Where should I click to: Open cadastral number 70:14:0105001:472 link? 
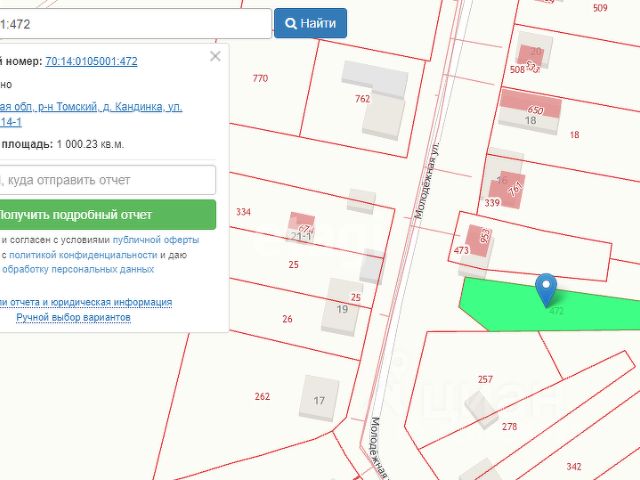coord(91,61)
